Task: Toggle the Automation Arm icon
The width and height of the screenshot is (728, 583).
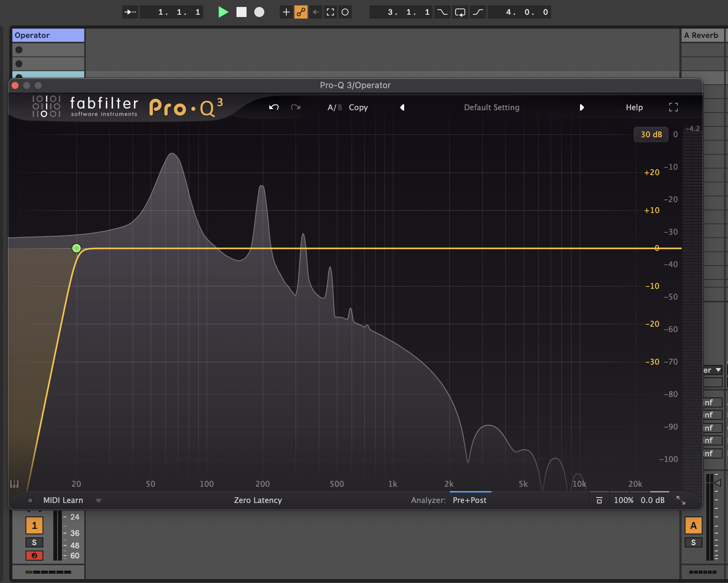Action: (x=301, y=12)
